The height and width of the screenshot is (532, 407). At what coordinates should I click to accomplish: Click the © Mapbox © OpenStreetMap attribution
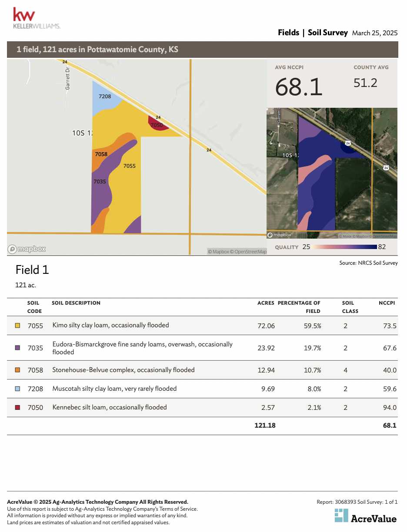(237, 252)
